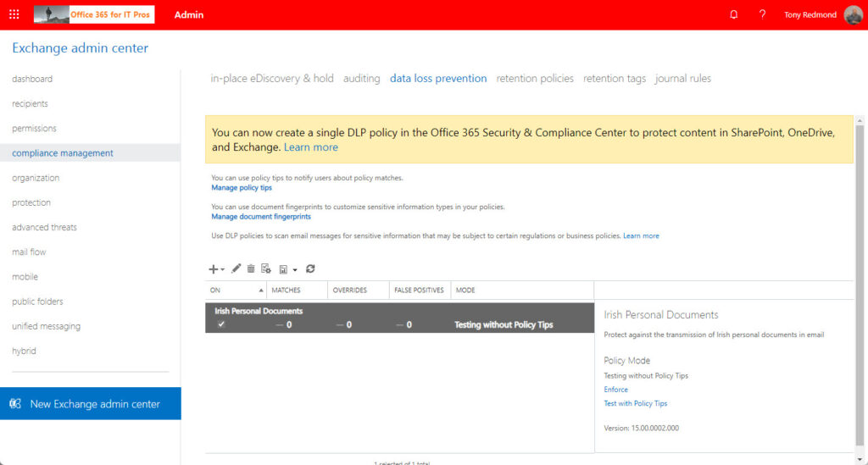Open protection in the sidebar
The image size is (868, 465).
click(31, 202)
